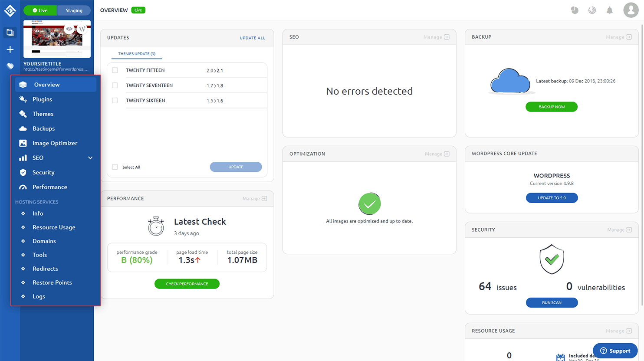Screen dimensions: 644x361
Task: Click the Security shield icon in sidebar
Action: coord(23,172)
